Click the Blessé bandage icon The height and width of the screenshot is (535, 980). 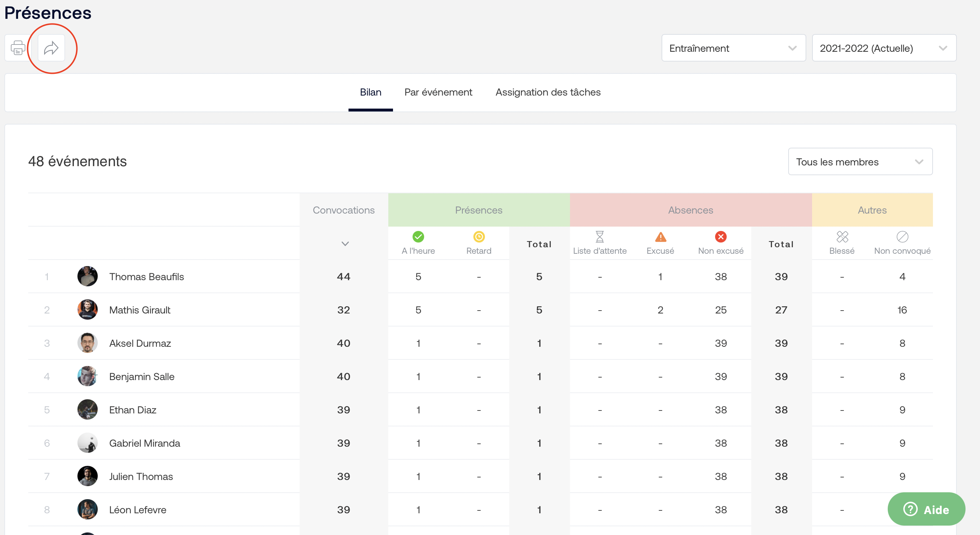click(842, 237)
